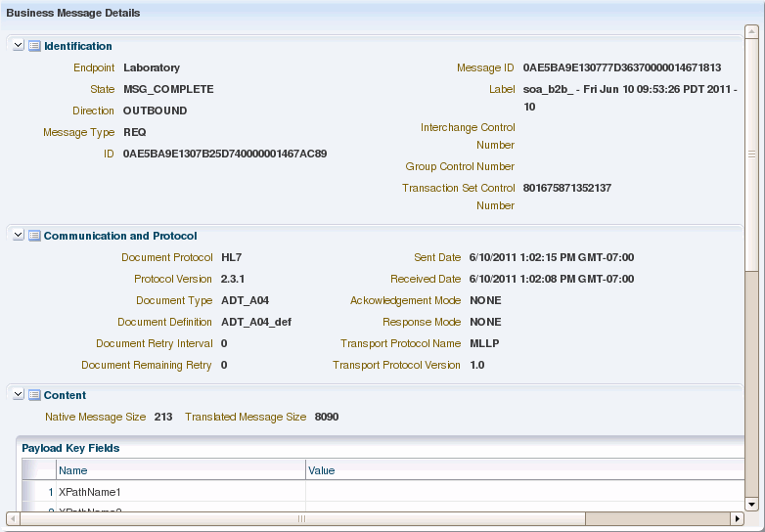Click the Response Mode NONE value
Viewport: 765px width, 532px height.
click(485, 322)
